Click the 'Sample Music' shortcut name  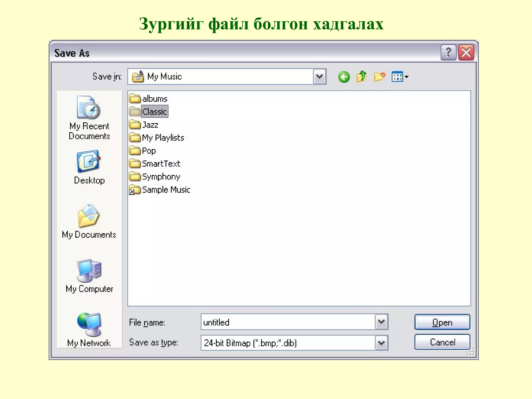(166, 190)
